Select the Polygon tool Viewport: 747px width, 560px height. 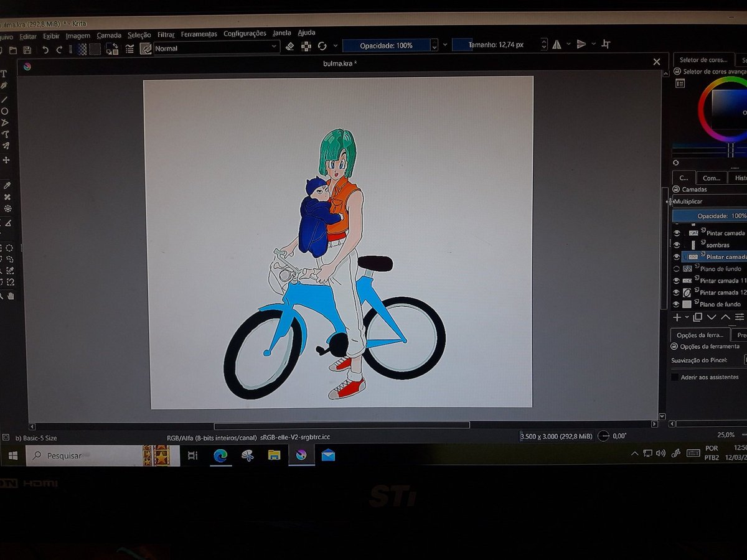point(4,123)
